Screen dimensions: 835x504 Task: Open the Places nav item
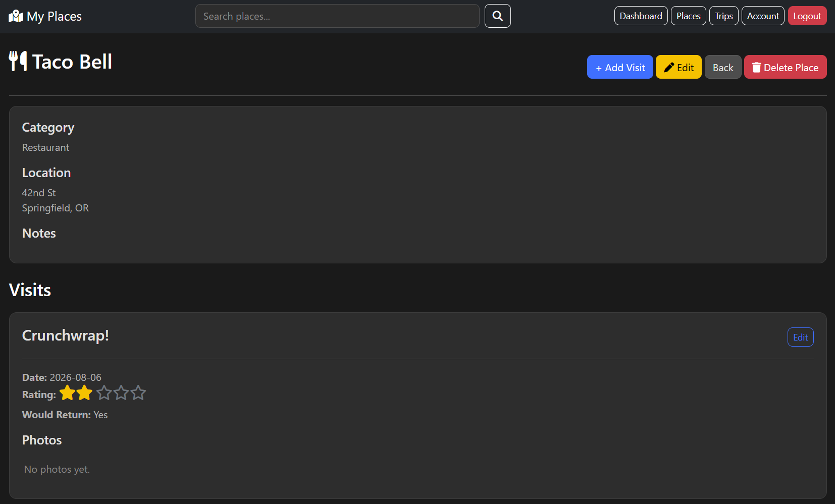688,16
